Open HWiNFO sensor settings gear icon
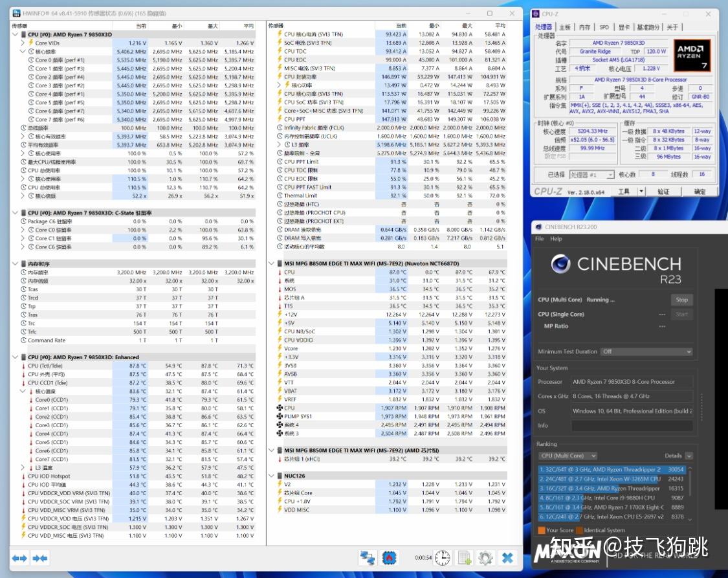Image resolution: width=728 pixels, height=578 pixels. (485, 557)
